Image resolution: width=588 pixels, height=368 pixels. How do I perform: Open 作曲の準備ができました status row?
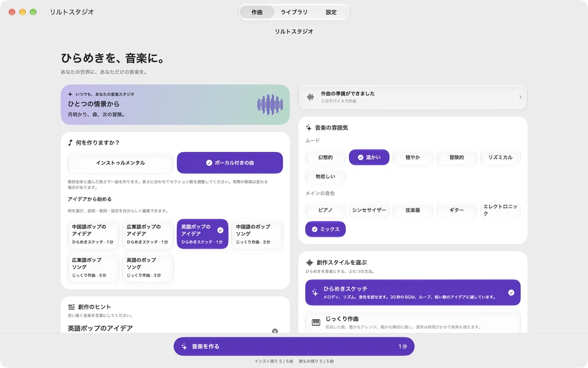(413, 97)
